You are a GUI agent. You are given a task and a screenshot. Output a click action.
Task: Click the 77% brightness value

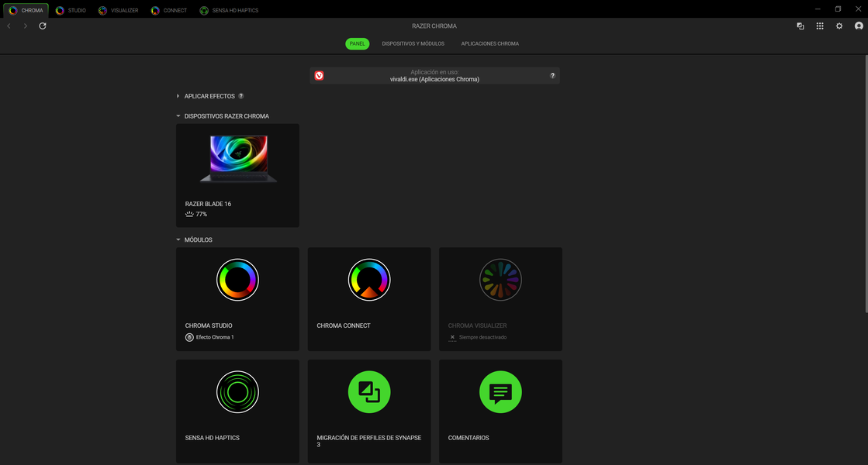(202, 214)
